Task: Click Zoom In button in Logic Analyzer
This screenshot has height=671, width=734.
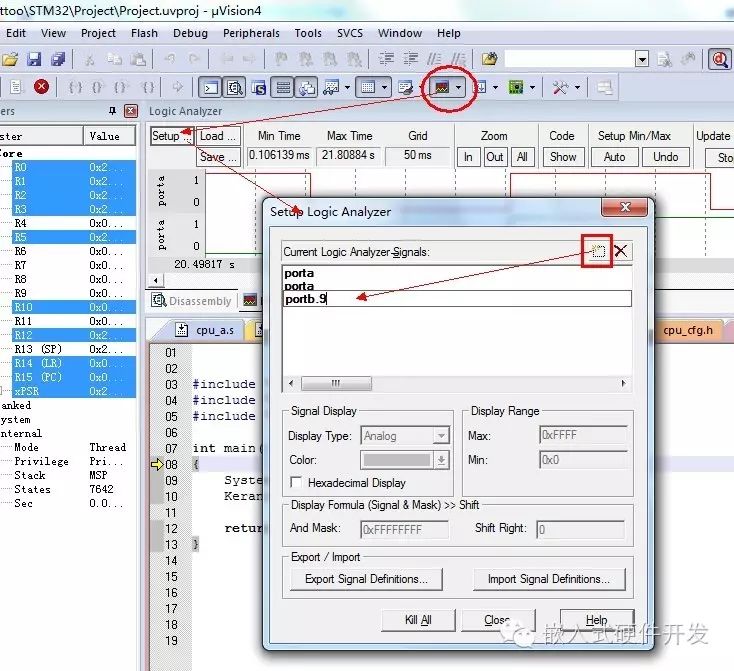Action: click(x=468, y=157)
